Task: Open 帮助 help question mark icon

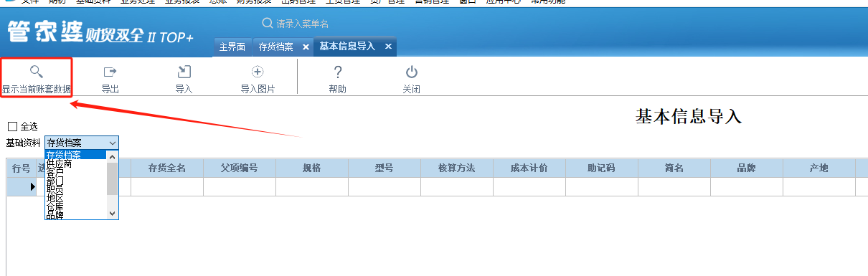Action: tap(338, 72)
